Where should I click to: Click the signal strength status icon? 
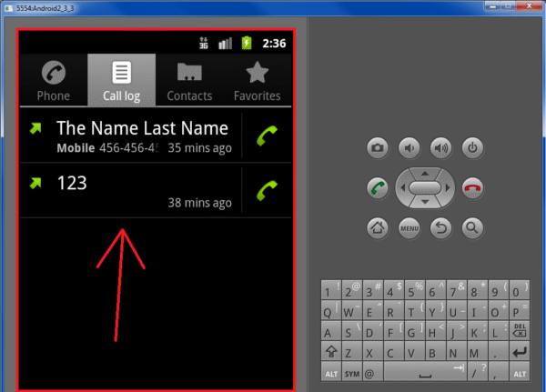(x=225, y=44)
